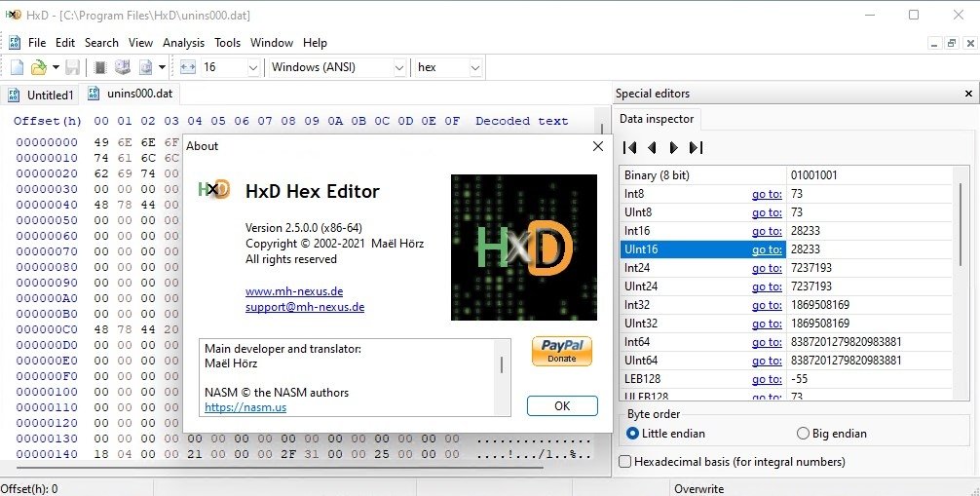980x496 pixels.
Task: Click the MDI minimize child window icon
Action: [x=935, y=43]
